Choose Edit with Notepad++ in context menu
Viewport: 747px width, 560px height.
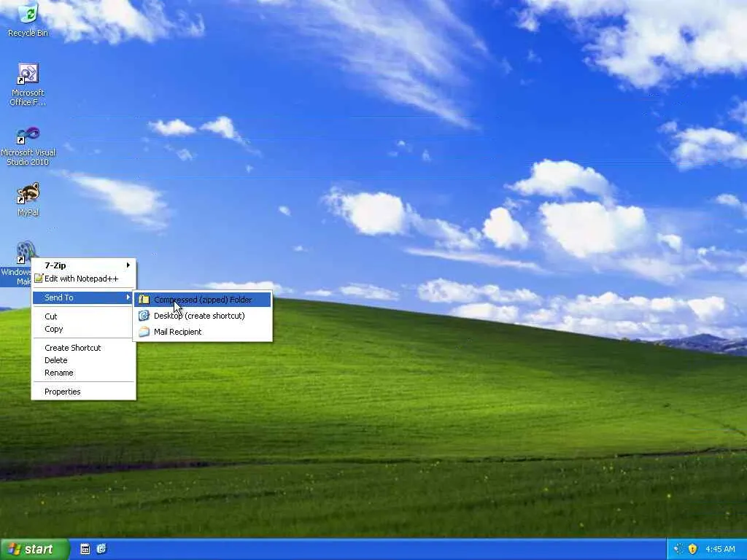pos(84,279)
